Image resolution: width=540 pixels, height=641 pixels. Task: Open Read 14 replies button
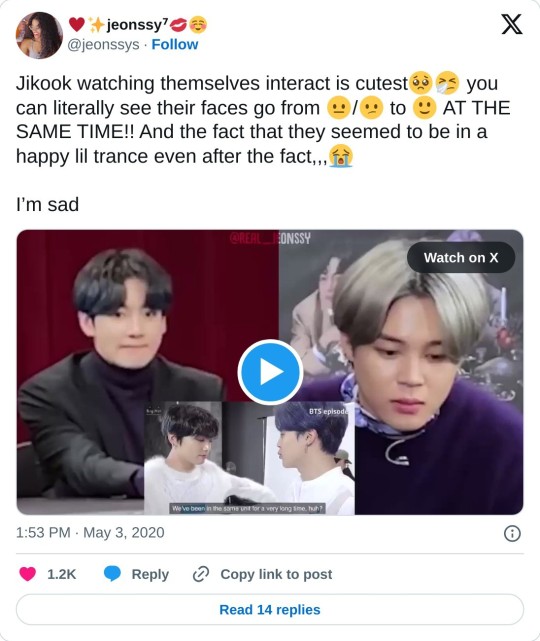(x=270, y=610)
